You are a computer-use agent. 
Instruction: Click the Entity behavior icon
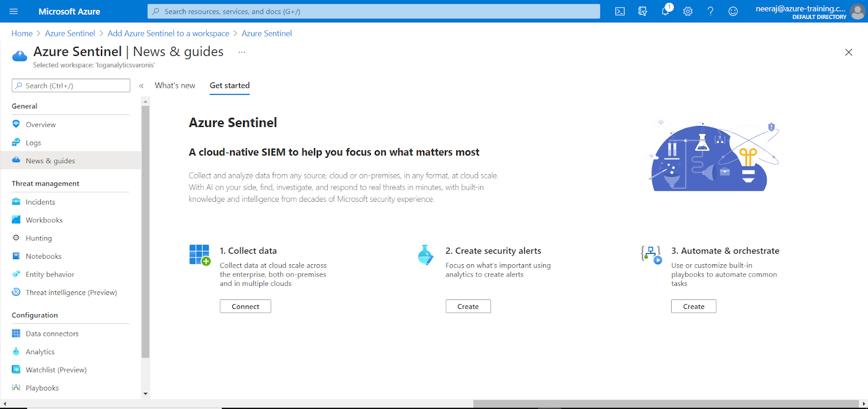pos(16,274)
